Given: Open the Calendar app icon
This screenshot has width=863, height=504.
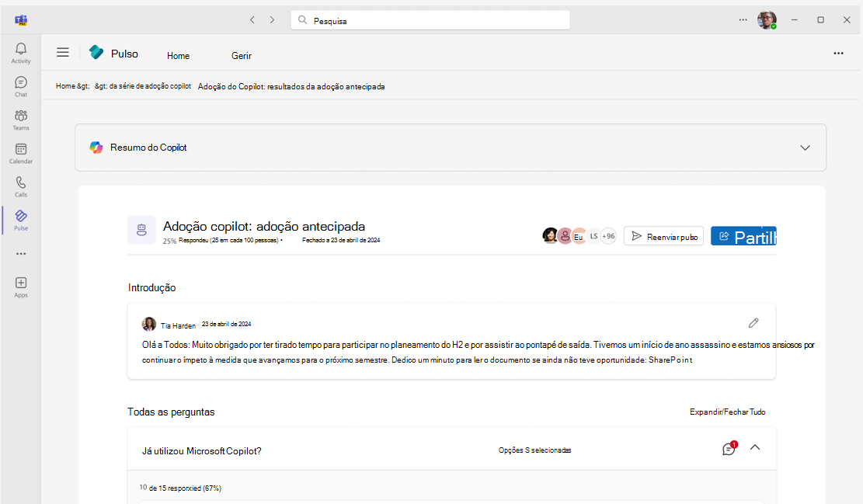Looking at the screenshot, I should tap(21, 153).
